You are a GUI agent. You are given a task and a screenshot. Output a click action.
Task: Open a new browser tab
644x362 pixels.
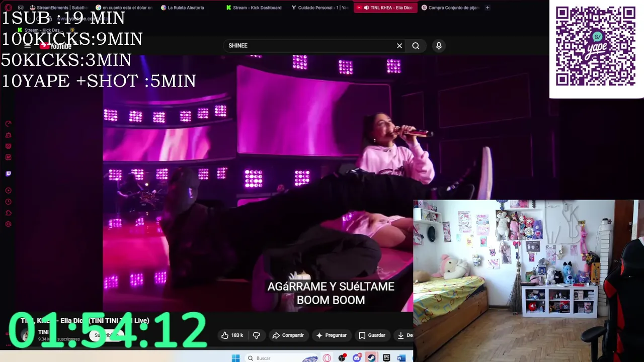tap(487, 8)
